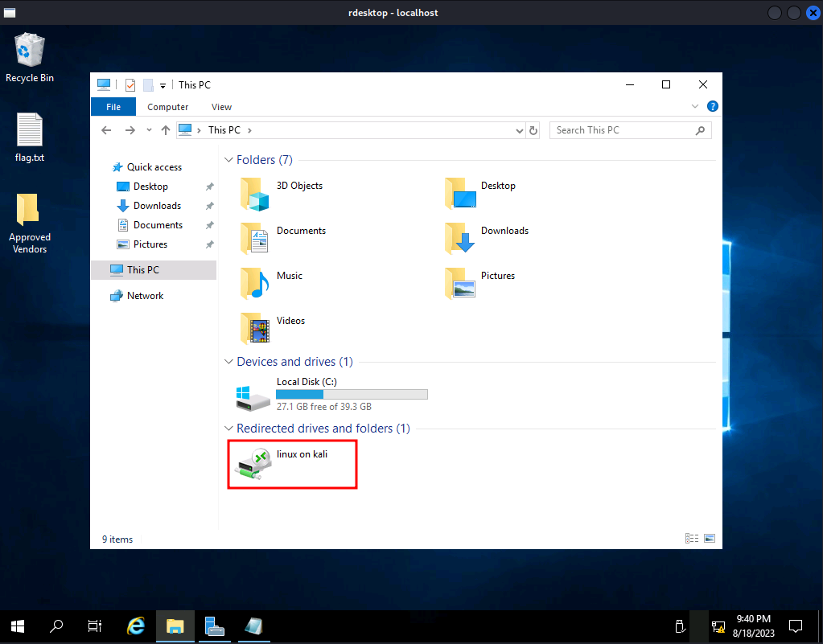Select This PC in navigation pane
The height and width of the screenshot is (644, 823).
[154, 270]
